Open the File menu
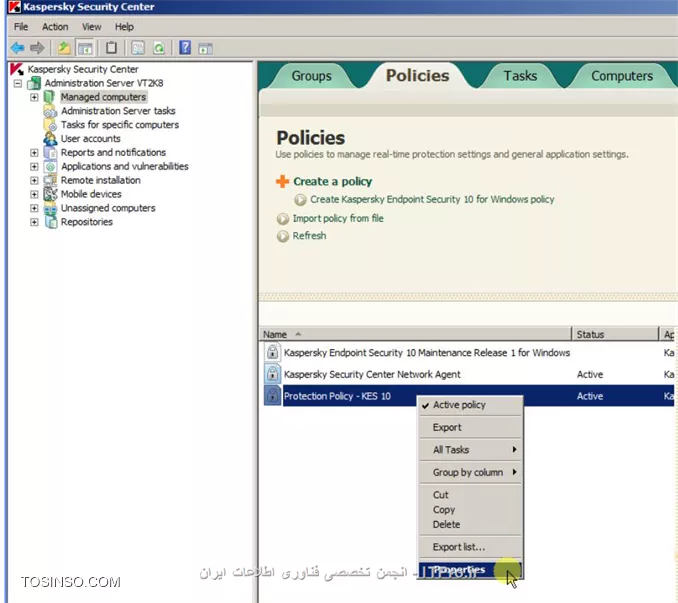Image resolution: width=678 pixels, height=603 pixels. pos(21,27)
